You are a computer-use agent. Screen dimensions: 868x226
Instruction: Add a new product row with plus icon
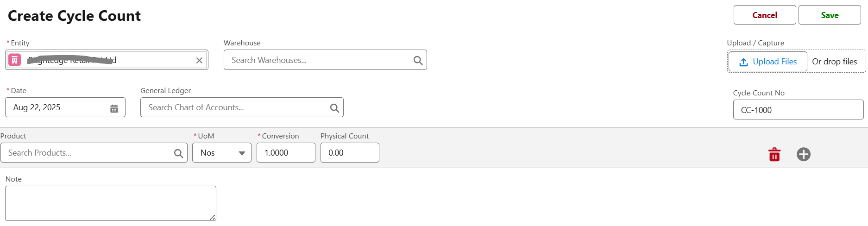[x=804, y=154]
